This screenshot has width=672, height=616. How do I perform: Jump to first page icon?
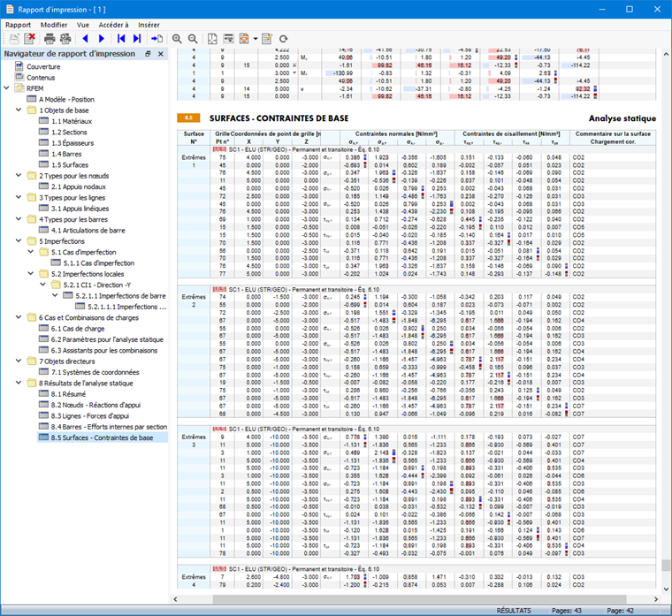(x=120, y=39)
